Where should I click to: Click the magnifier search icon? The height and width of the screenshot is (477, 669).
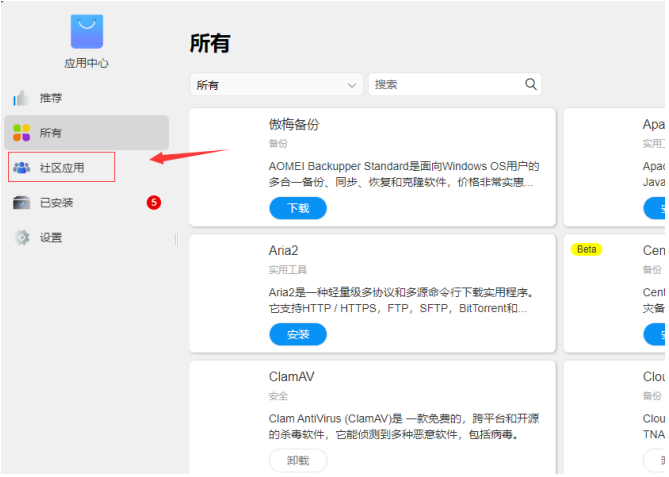tap(530, 84)
